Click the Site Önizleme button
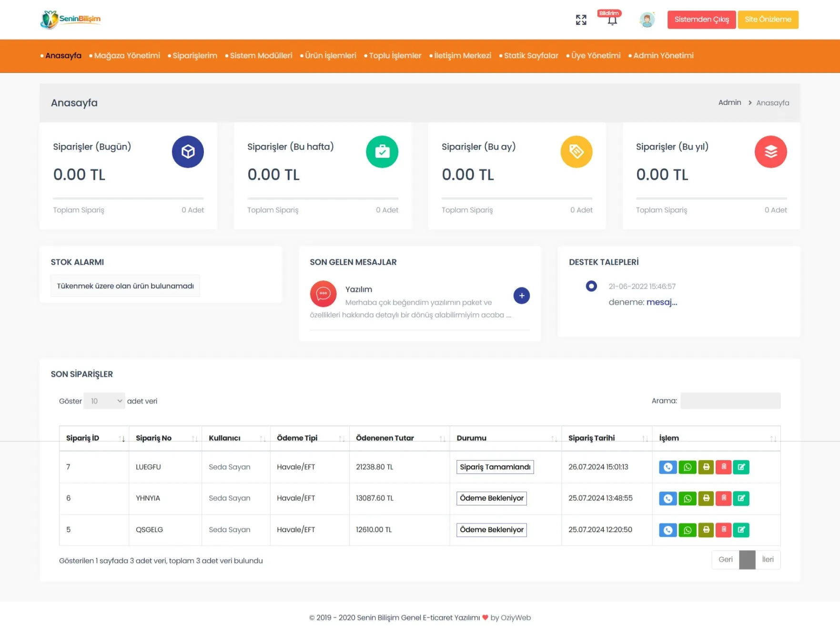The height and width of the screenshot is (634, 840). click(x=768, y=20)
